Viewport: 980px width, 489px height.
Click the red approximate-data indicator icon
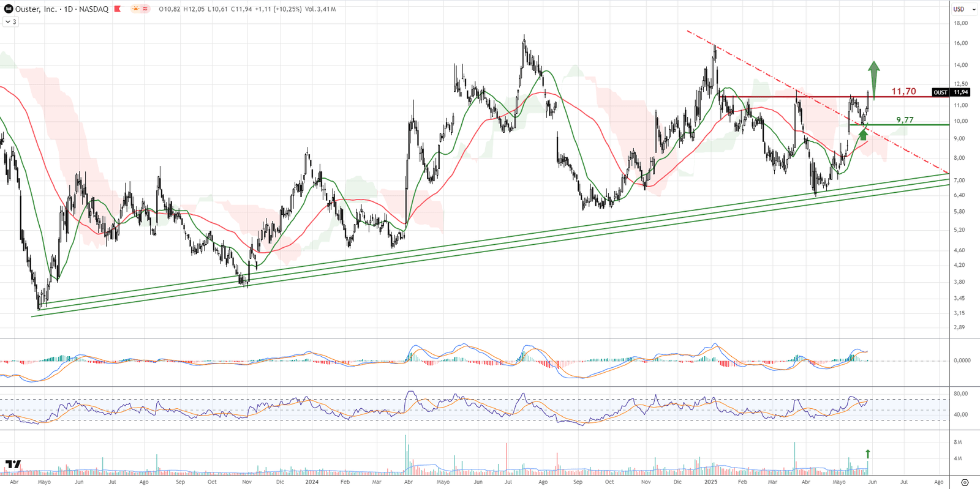pyautogui.click(x=145, y=9)
